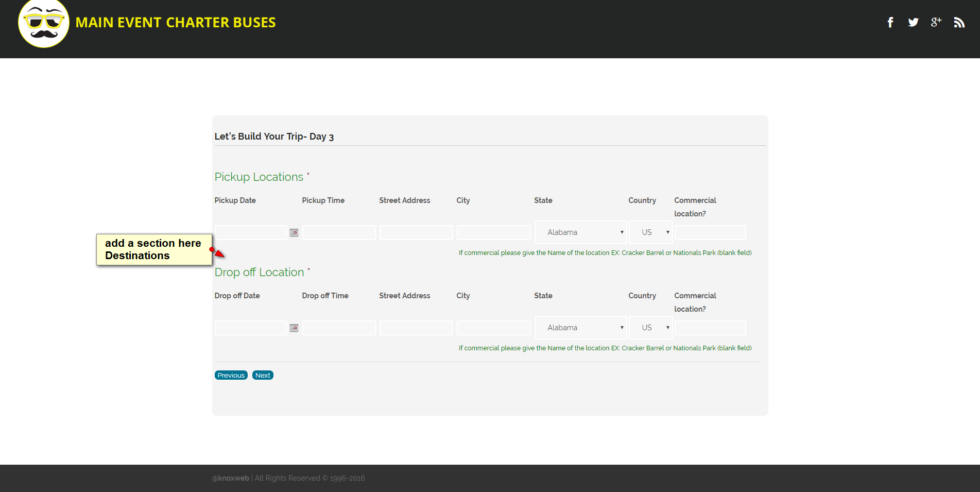Screen dimensions: 980x492
Task: Select the Drop off Location heading text
Action: point(260,272)
